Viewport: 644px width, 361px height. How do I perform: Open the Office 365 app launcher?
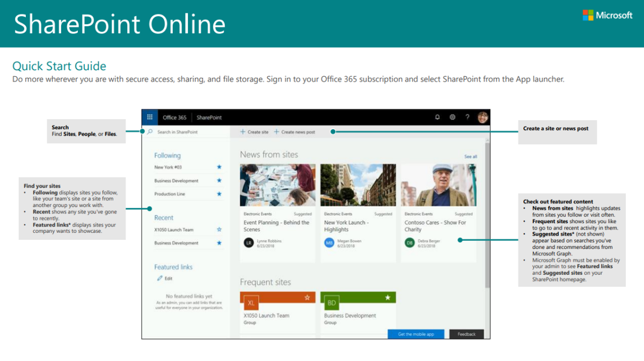(150, 117)
